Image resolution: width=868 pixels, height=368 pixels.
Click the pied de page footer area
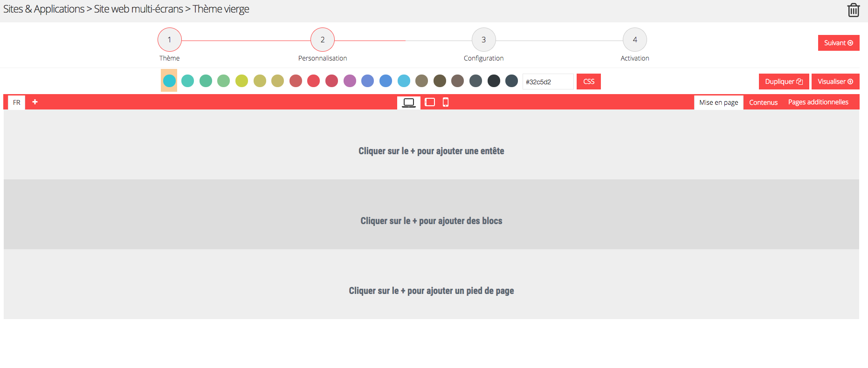click(431, 284)
